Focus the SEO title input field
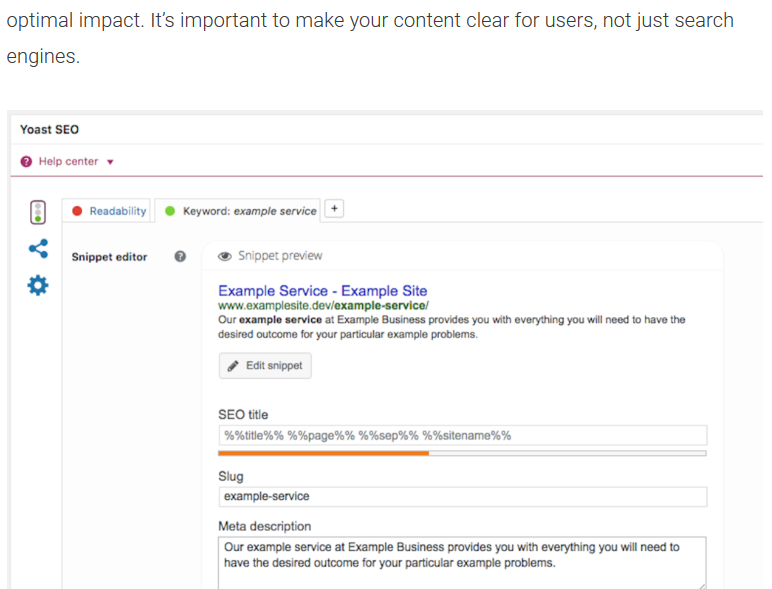The height and width of the screenshot is (589, 772). [x=463, y=435]
